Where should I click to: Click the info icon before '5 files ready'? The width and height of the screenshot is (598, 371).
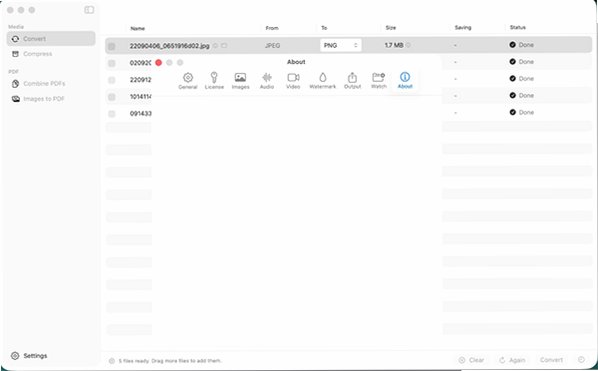112,361
